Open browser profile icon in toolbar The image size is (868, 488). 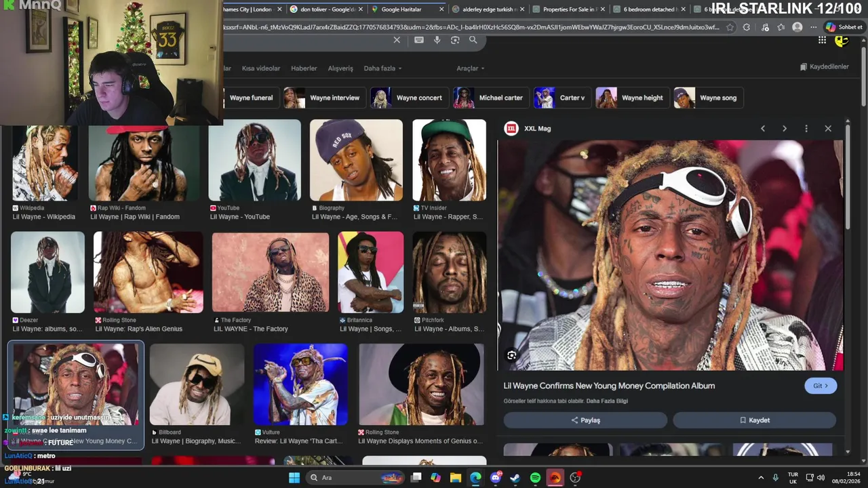[x=797, y=27]
